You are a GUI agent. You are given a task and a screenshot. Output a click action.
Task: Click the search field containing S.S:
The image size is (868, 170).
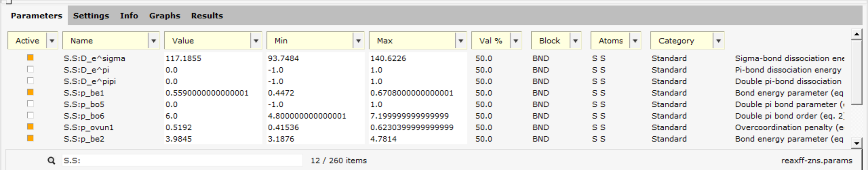(x=182, y=161)
